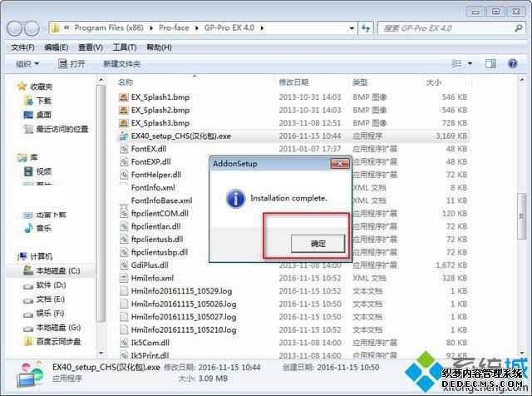Screen dimensions: 532x396
Task: Expand arrow after GP-Pro EX 4.0 breadcrumb
Action: pos(263,28)
